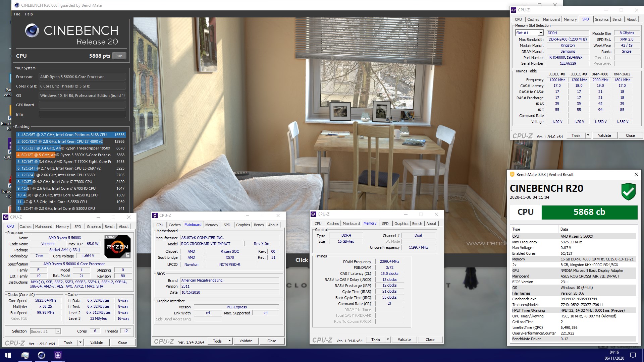644x362 pixels.
Task: Close the CPU-Z Memory window with X
Action: (436, 214)
